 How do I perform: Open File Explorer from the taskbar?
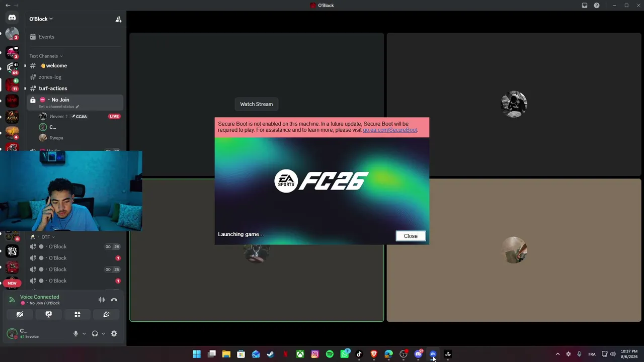pos(226,354)
